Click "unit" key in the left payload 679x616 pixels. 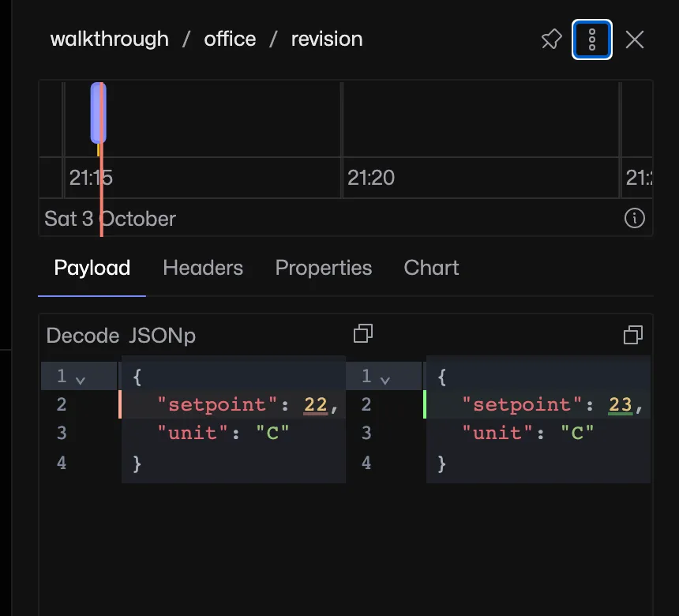[x=193, y=433]
